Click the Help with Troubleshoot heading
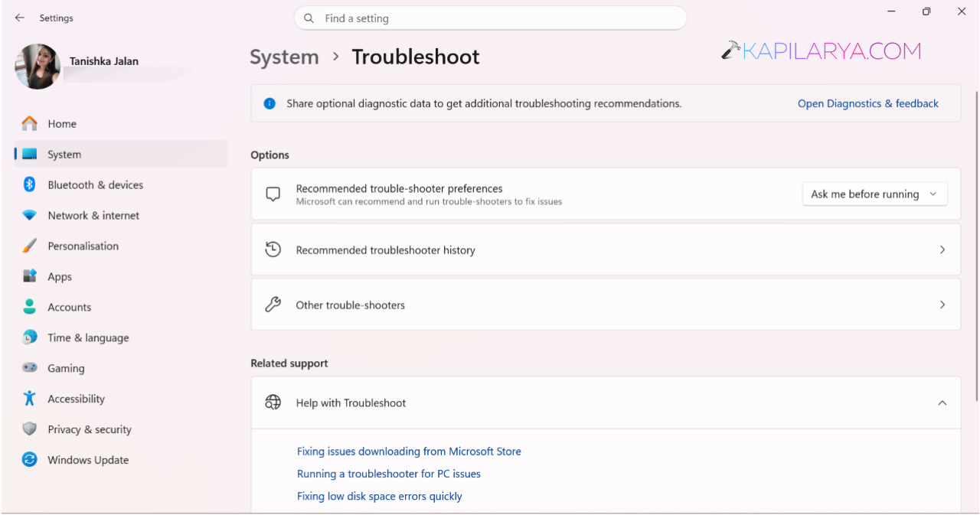The width and height of the screenshot is (980, 515). (x=351, y=403)
